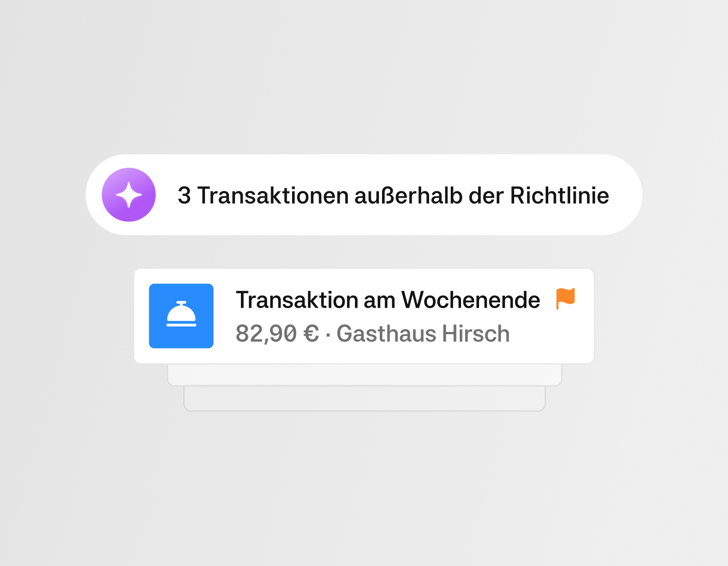The height and width of the screenshot is (566, 728).
Task: Click the word 'außerhalb' in the banner
Action: pos(408,196)
